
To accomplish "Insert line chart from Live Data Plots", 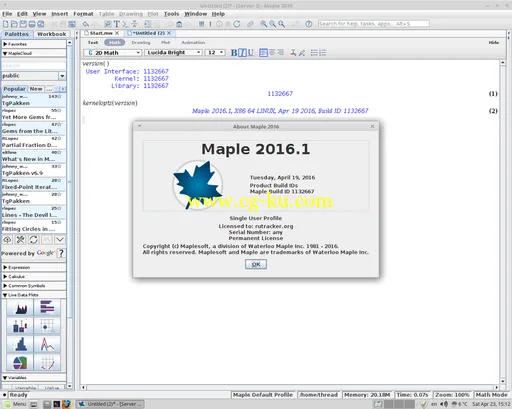I will [47, 344].
